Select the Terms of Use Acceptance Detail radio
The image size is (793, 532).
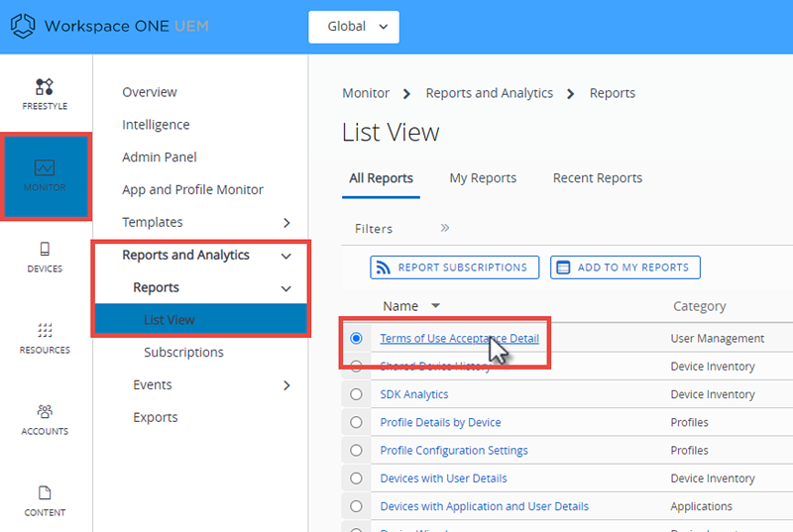click(x=356, y=338)
